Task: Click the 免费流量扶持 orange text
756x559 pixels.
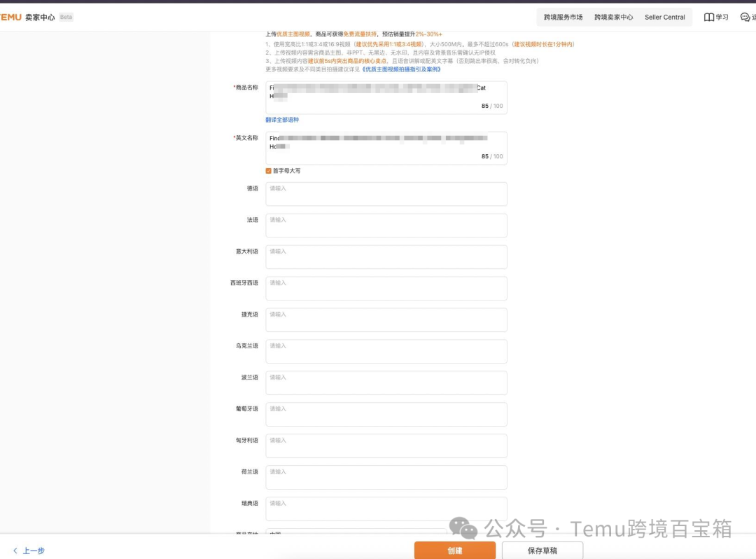Action: (360, 34)
